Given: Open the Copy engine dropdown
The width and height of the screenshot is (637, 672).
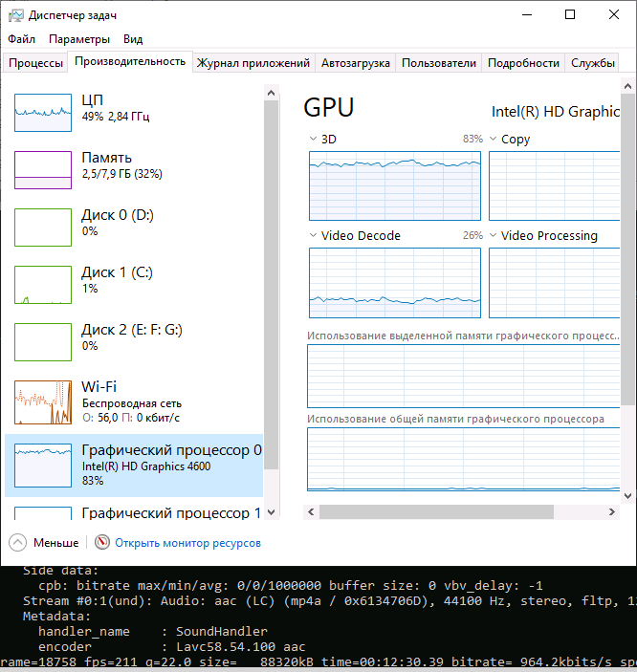Looking at the screenshot, I should 494,140.
